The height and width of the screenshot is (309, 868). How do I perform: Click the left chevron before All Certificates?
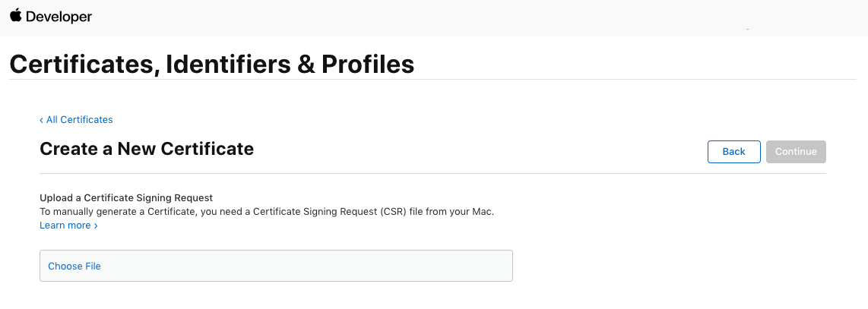click(42, 120)
